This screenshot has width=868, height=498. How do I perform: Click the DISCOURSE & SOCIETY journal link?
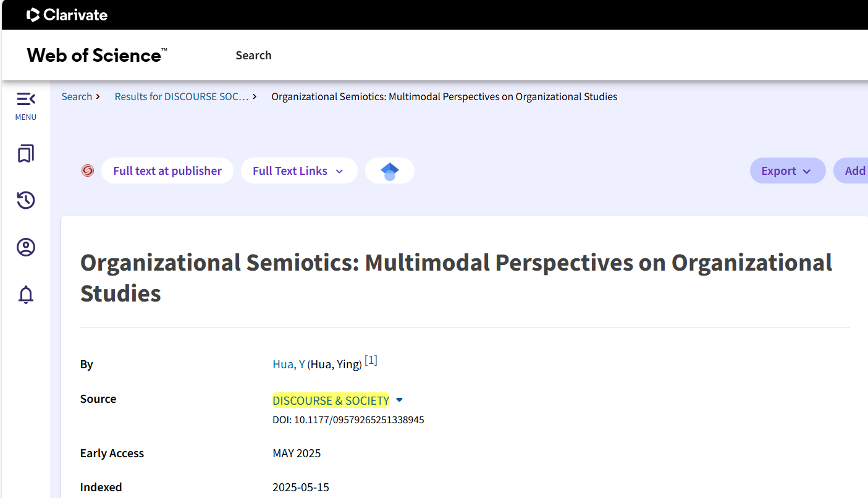tap(331, 401)
